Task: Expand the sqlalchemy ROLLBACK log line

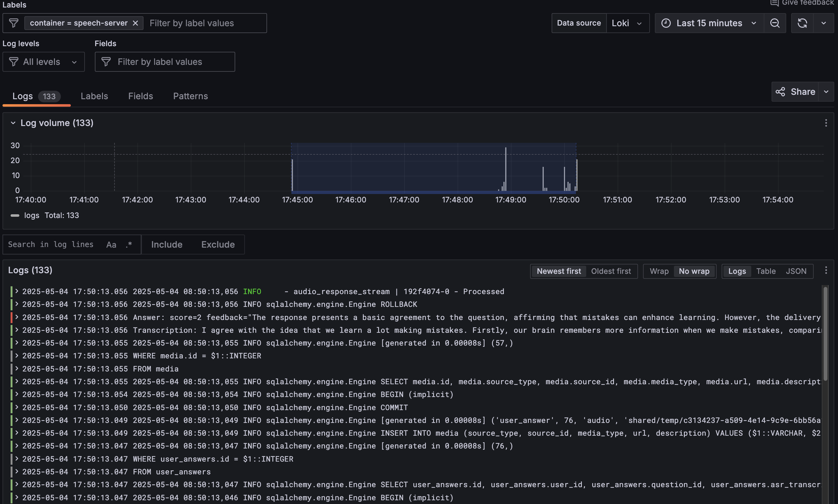Action: click(x=16, y=304)
